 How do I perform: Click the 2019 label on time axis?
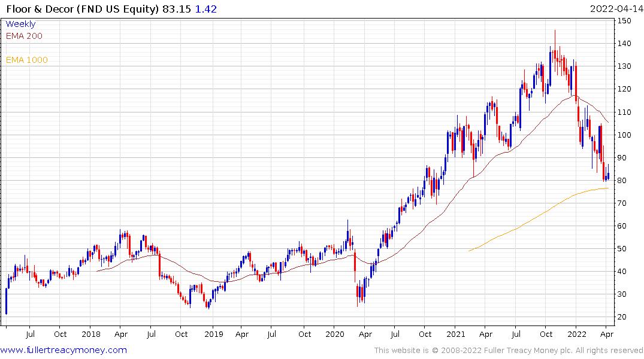point(214,334)
